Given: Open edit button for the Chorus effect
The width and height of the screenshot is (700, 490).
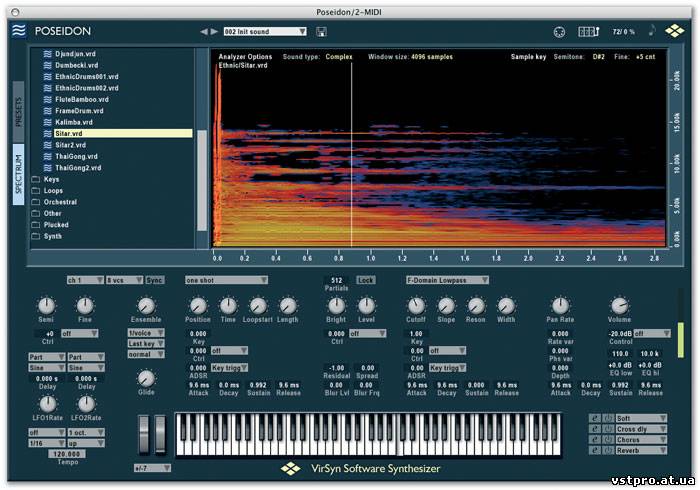Looking at the screenshot, I should [x=595, y=440].
